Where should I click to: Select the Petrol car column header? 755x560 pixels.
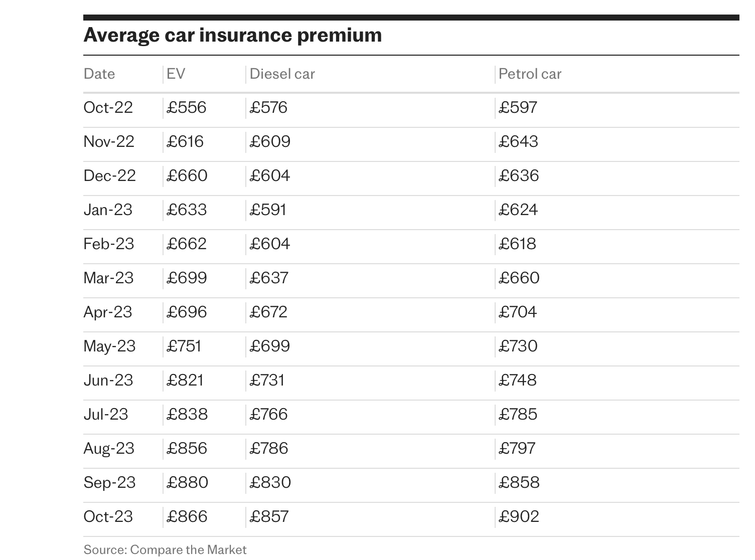(530, 74)
